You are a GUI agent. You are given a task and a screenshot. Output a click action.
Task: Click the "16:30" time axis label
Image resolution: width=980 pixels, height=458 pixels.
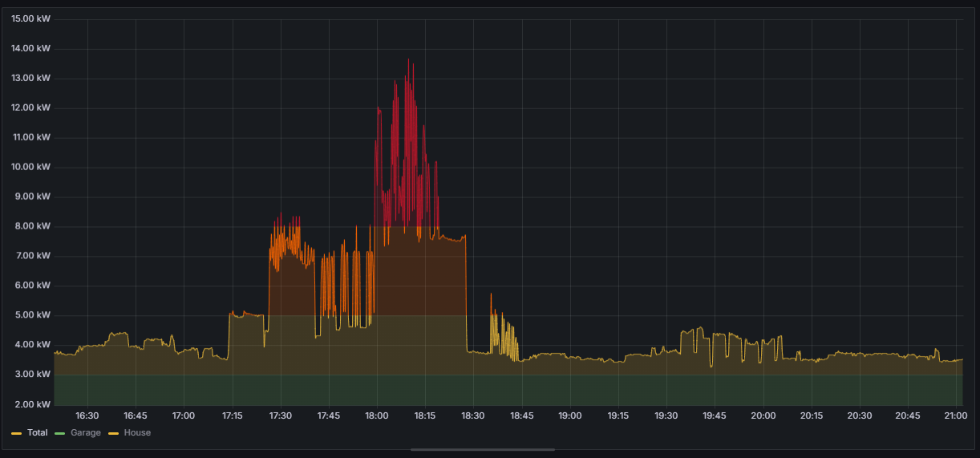[x=87, y=415]
